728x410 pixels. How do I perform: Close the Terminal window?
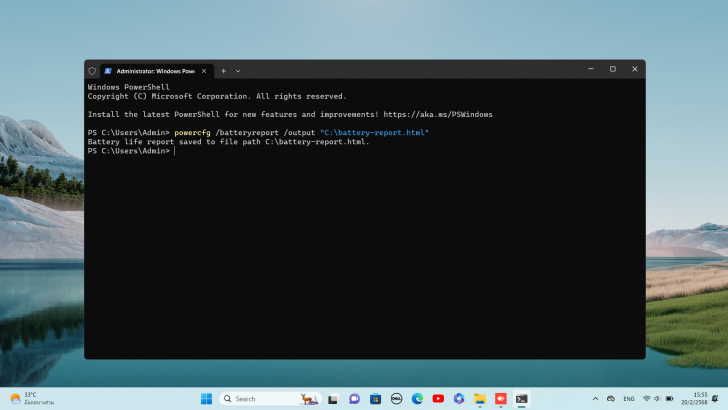click(635, 69)
